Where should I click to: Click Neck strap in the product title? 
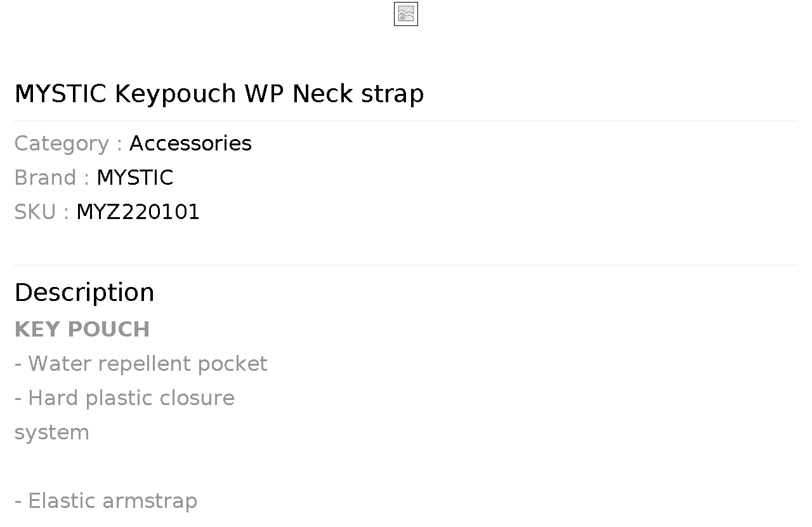coord(358,94)
